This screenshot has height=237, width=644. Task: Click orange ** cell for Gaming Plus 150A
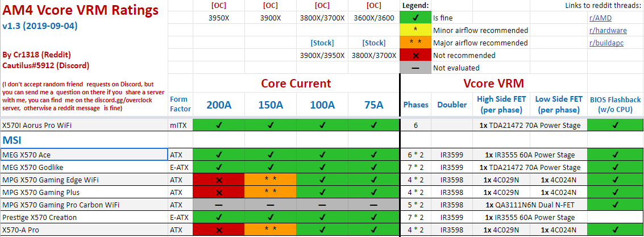[x=270, y=192]
